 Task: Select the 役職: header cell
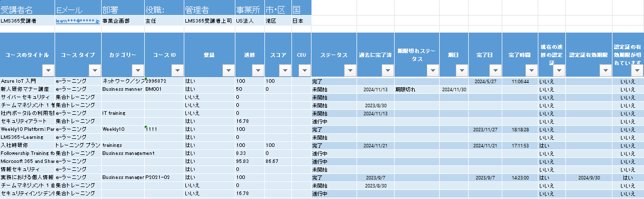164,8
